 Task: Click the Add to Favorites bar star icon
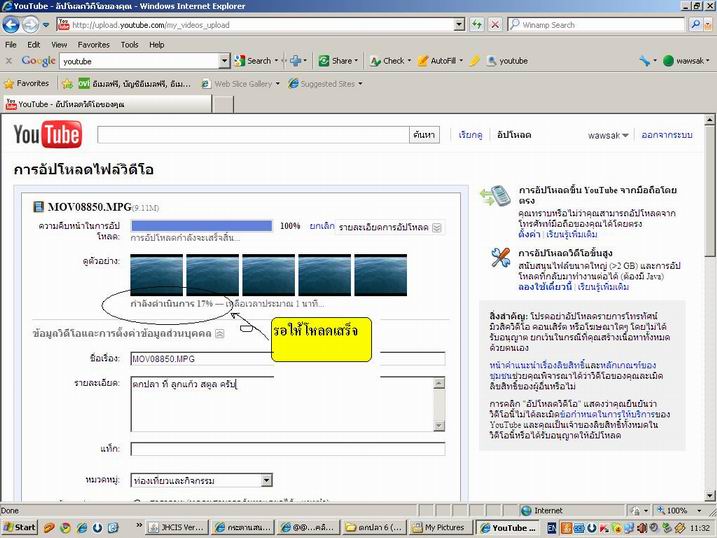pyautogui.click(x=68, y=84)
